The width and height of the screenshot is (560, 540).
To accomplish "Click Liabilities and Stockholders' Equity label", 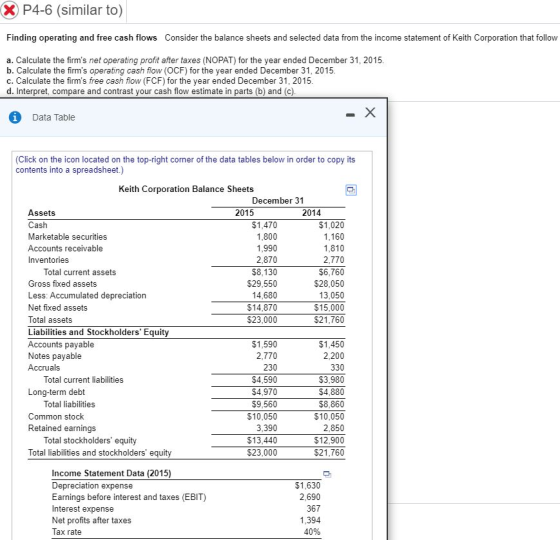I will [99, 332].
